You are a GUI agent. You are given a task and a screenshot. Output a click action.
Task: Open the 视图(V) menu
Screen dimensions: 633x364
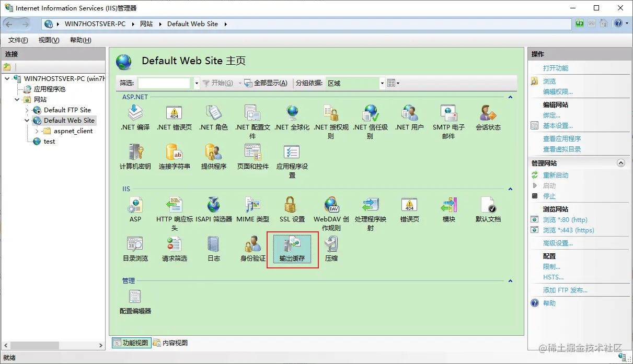pos(49,40)
